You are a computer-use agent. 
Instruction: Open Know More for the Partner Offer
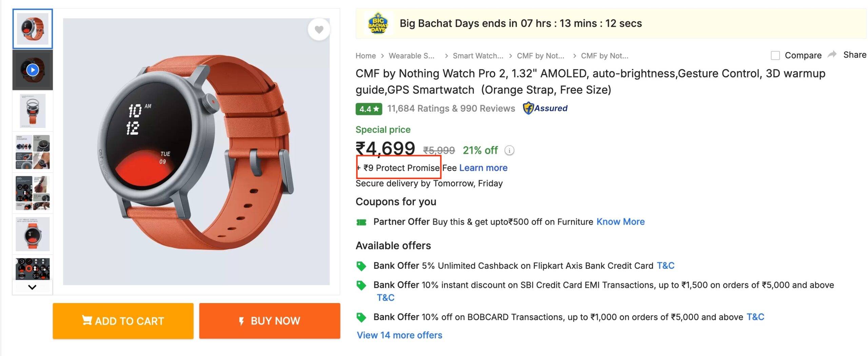tap(620, 222)
